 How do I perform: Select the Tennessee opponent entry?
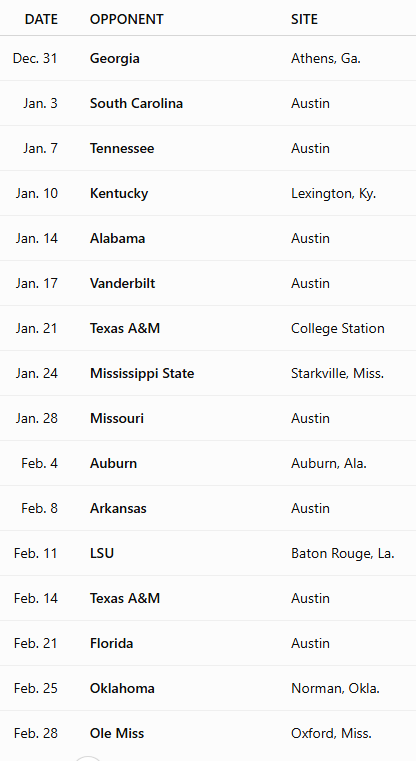click(122, 149)
